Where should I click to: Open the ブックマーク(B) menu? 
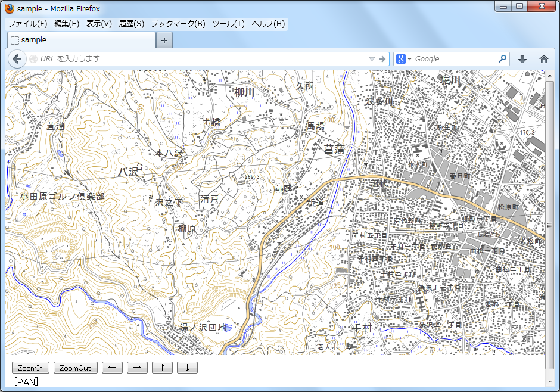(x=178, y=24)
